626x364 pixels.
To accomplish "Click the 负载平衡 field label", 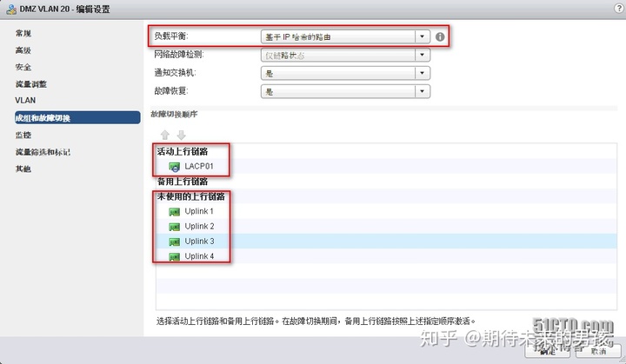I will [x=171, y=36].
